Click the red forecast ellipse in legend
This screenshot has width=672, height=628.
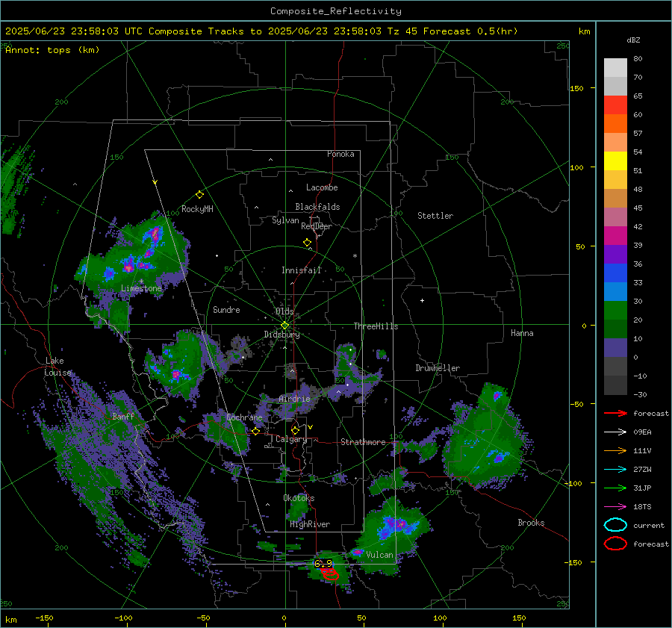pos(615,544)
